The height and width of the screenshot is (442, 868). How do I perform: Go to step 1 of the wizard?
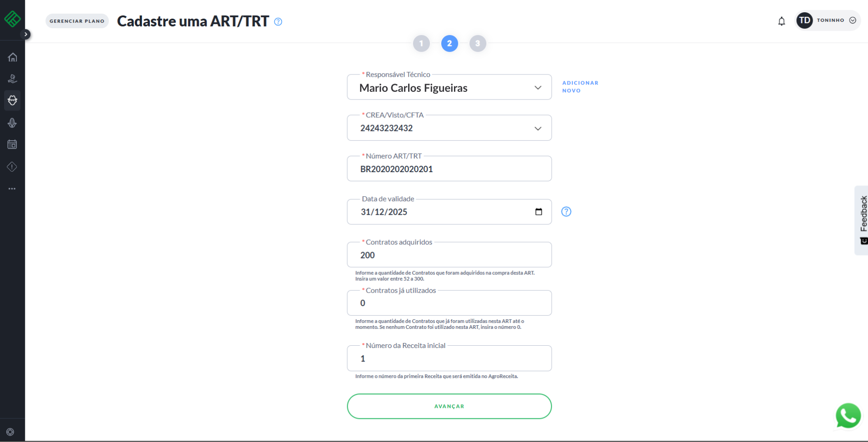[x=421, y=44]
